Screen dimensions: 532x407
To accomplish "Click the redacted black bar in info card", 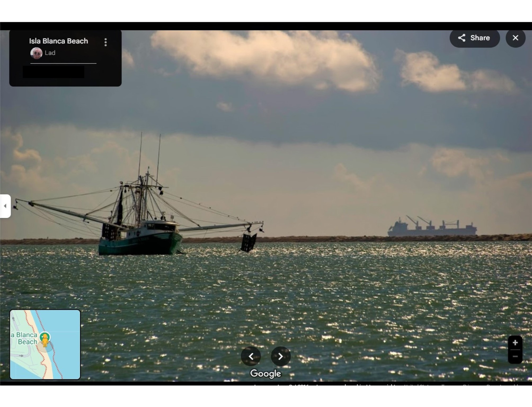I will coord(54,72).
